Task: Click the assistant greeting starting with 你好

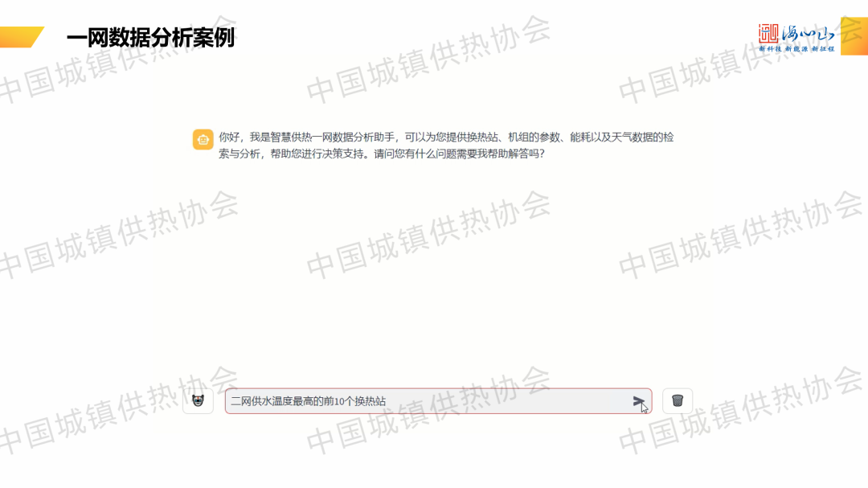Action: (x=445, y=137)
